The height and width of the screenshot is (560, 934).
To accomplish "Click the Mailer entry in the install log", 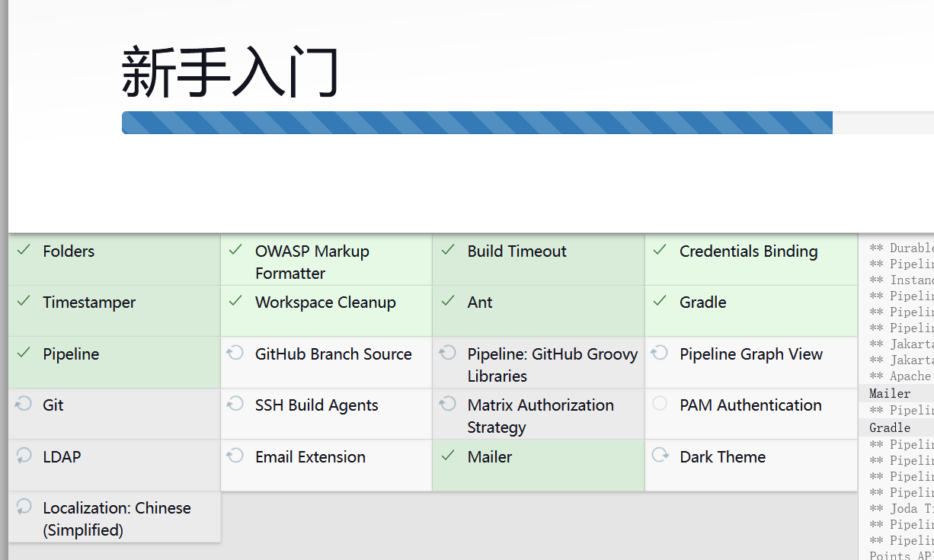I will 890,394.
